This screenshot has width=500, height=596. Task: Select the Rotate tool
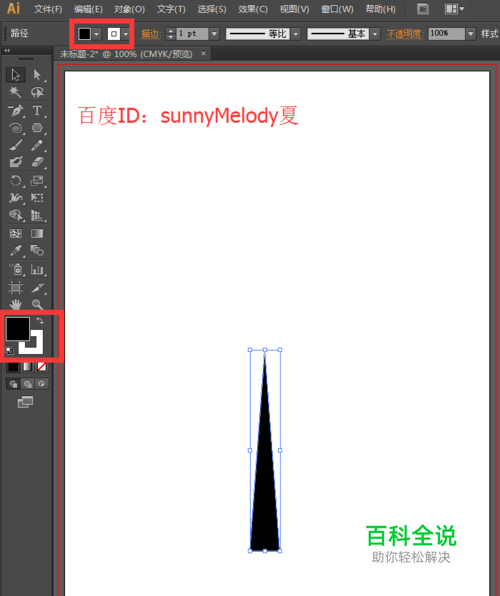tap(16, 180)
